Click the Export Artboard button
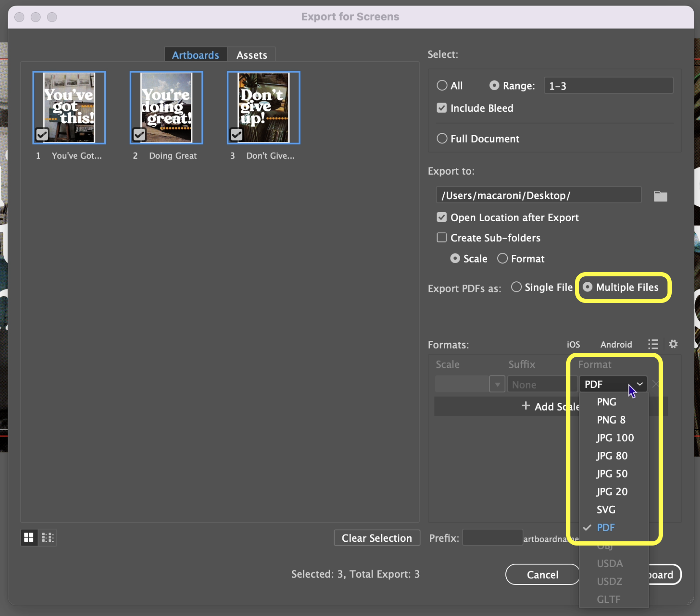 click(x=665, y=575)
